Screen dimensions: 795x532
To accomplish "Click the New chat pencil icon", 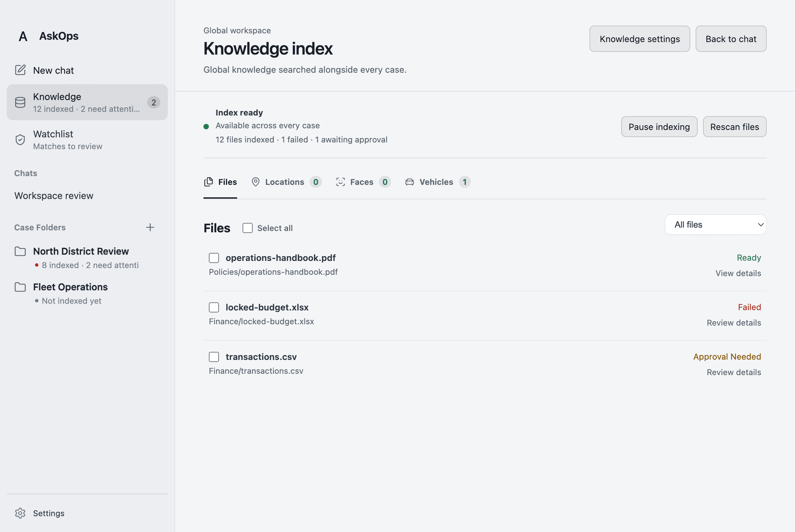I will click(x=20, y=70).
